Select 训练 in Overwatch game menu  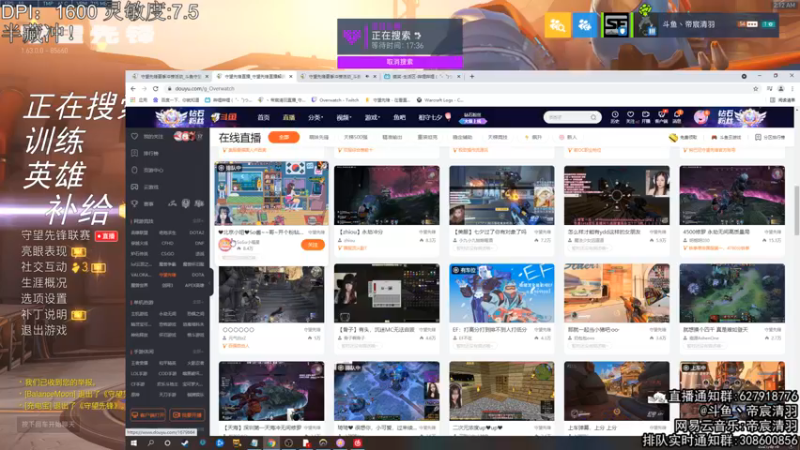pos(54,141)
